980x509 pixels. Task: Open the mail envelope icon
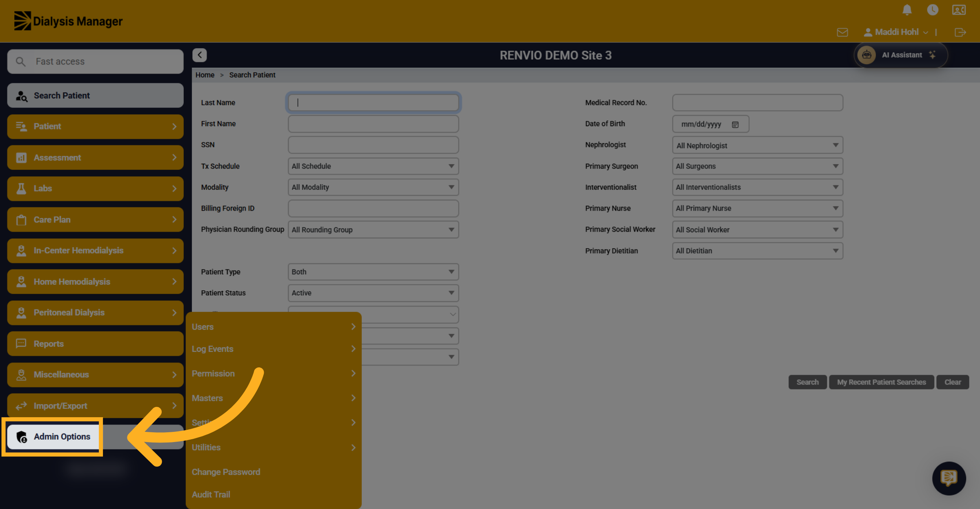point(842,32)
